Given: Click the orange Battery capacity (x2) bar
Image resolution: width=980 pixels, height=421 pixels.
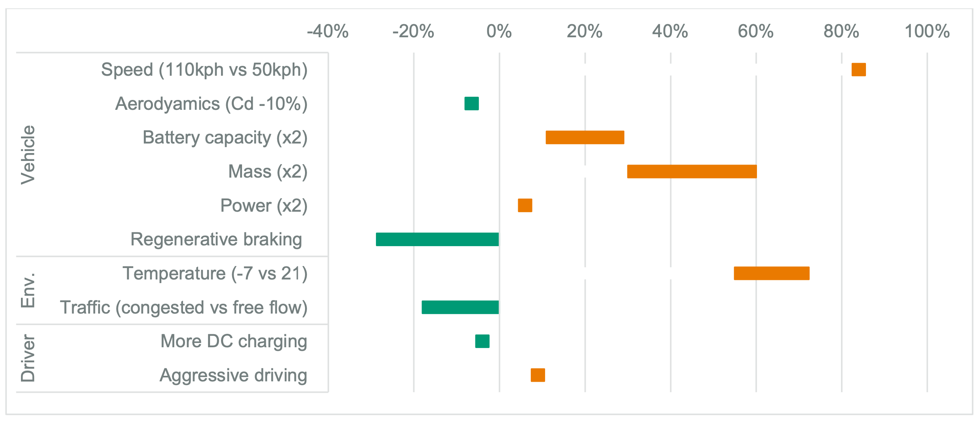Looking at the screenshot, I should pyautogui.click(x=585, y=138).
